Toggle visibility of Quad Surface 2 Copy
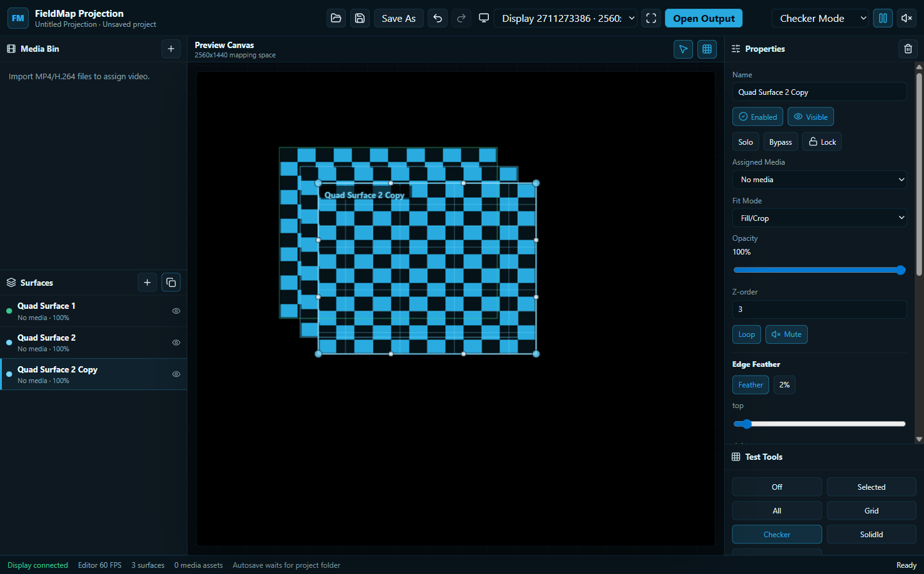Screen dimensions: 924x574 coord(176,374)
